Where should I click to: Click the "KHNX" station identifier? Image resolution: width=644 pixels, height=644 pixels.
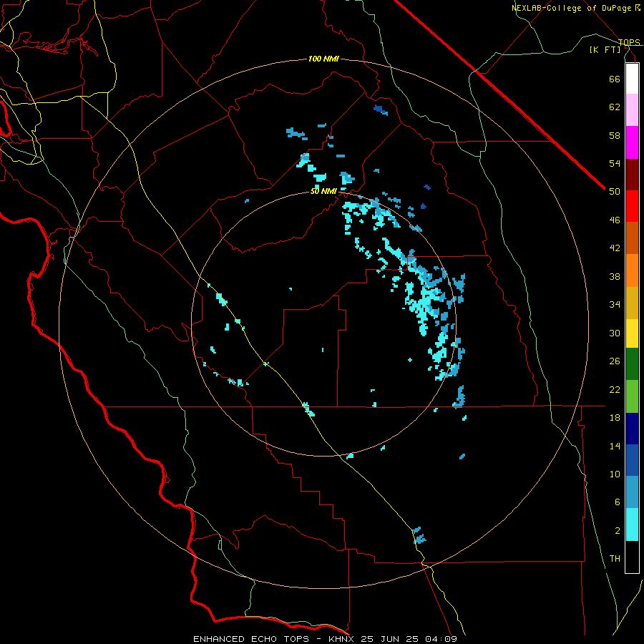tap(342, 639)
